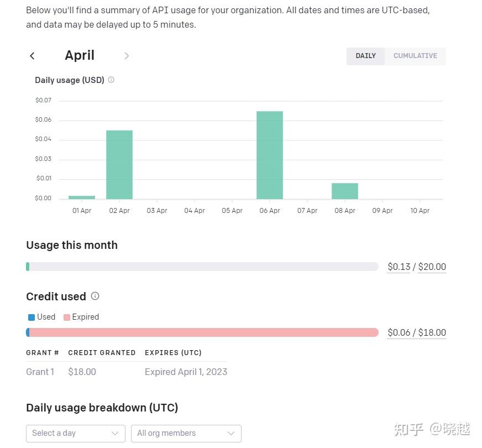
Task: Click the $0.13 monthly usage amount
Action: (x=399, y=267)
